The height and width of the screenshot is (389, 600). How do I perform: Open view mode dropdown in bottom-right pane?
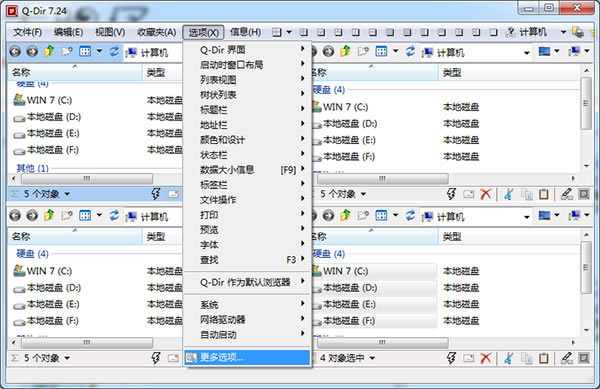[x=395, y=215]
